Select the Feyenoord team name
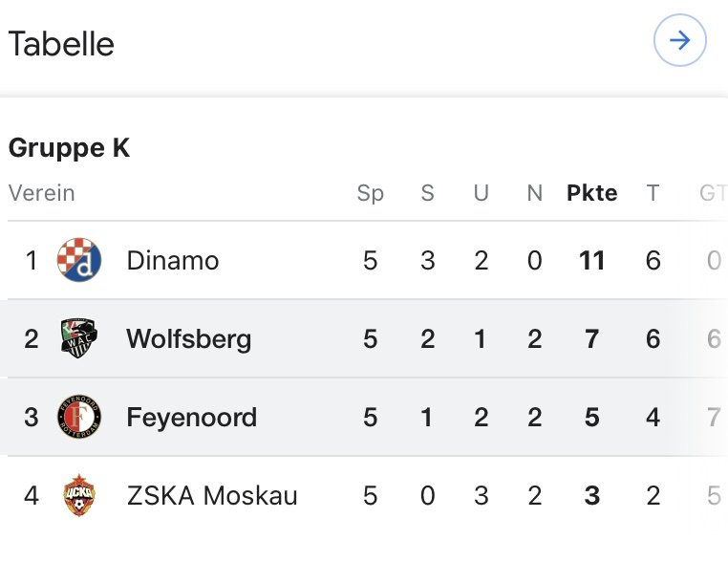Screen dimensions: 728x562 click(x=192, y=417)
